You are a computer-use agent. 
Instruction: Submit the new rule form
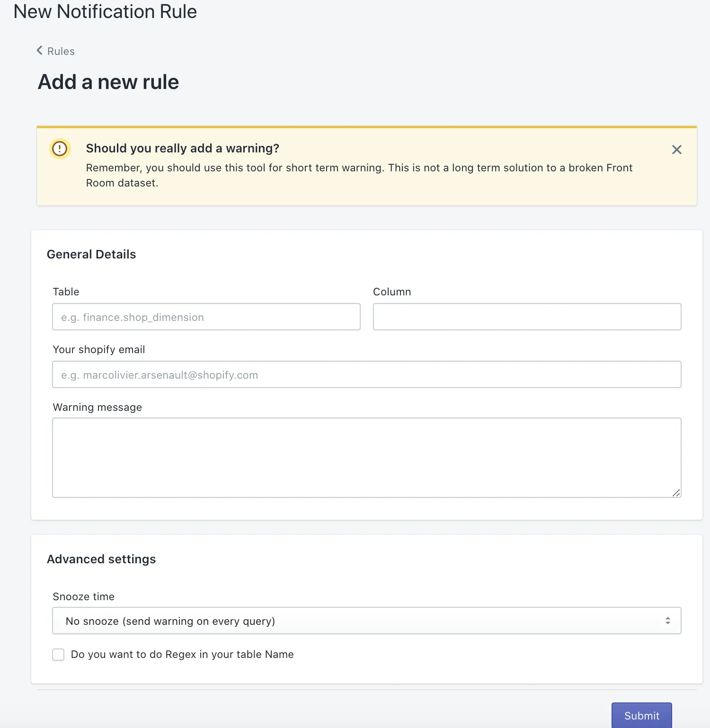pyautogui.click(x=641, y=715)
